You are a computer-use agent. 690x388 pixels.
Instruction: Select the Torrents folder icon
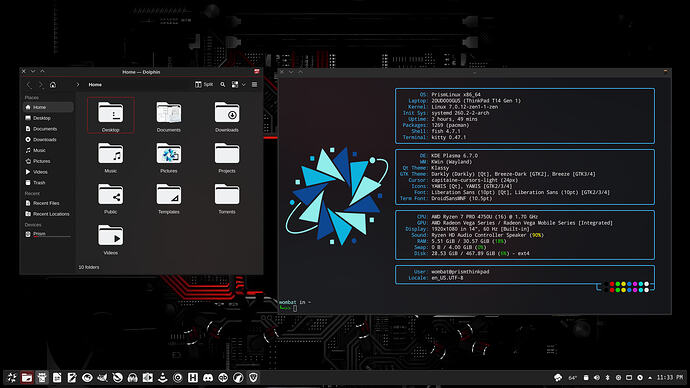point(227,195)
